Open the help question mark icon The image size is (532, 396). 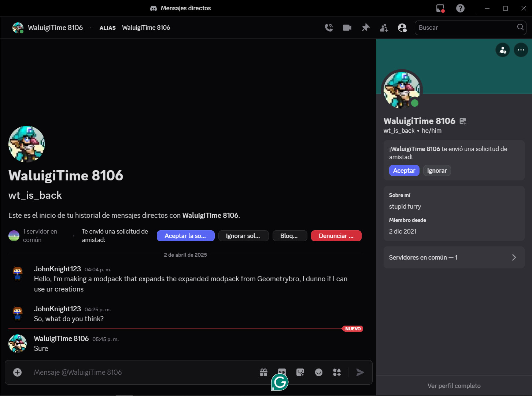click(460, 8)
